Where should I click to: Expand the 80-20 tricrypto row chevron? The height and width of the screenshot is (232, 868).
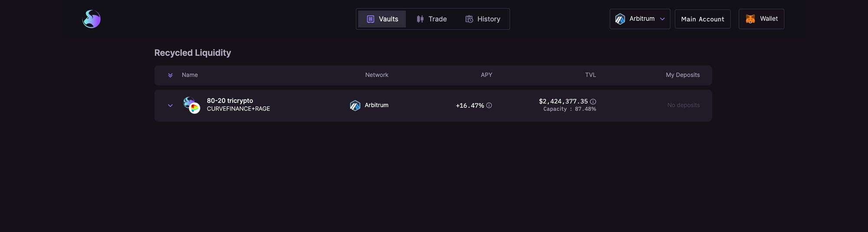pos(170,106)
